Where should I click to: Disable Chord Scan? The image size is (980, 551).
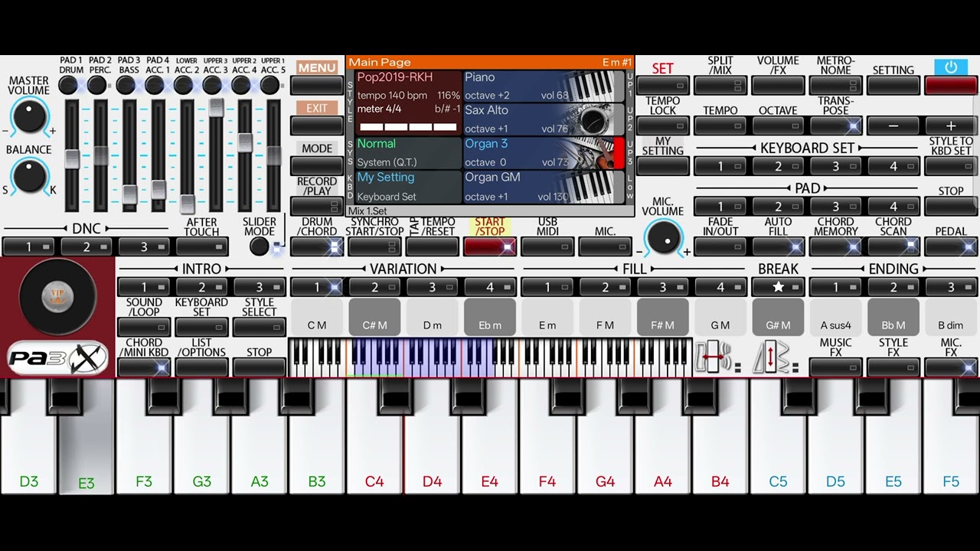pyautogui.click(x=893, y=246)
